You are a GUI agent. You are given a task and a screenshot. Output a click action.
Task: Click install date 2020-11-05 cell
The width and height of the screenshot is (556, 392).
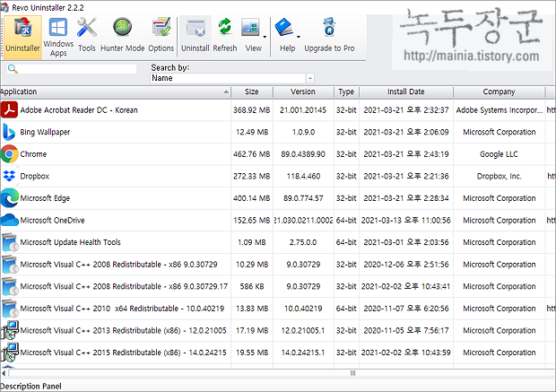pyautogui.click(x=406, y=330)
